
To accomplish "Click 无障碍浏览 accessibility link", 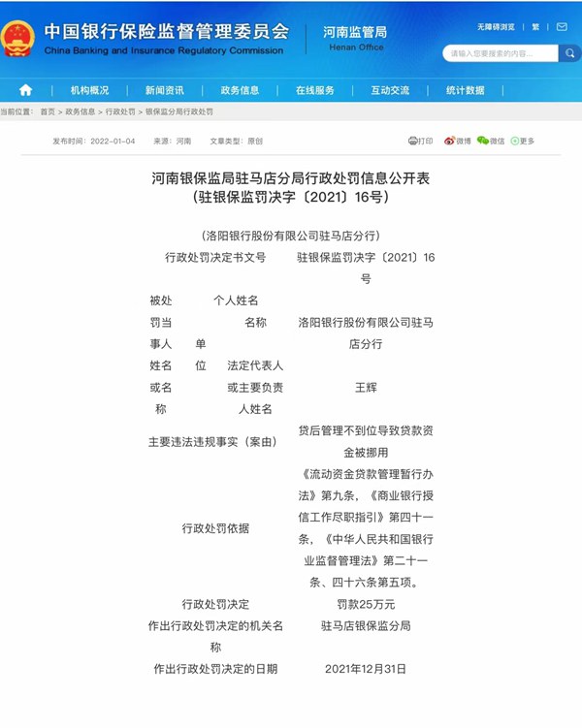I will [x=496, y=27].
